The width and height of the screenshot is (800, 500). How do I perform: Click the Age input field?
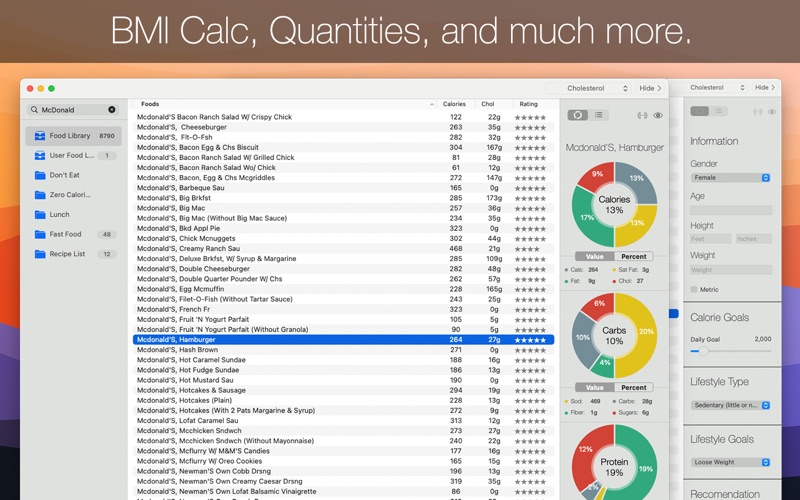click(x=731, y=210)
